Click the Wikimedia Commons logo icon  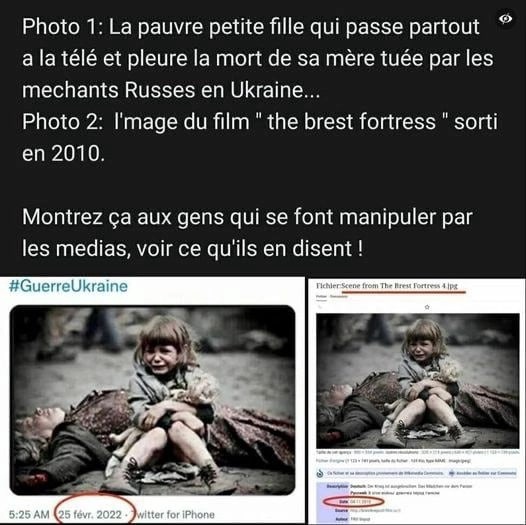pos(320,473)
